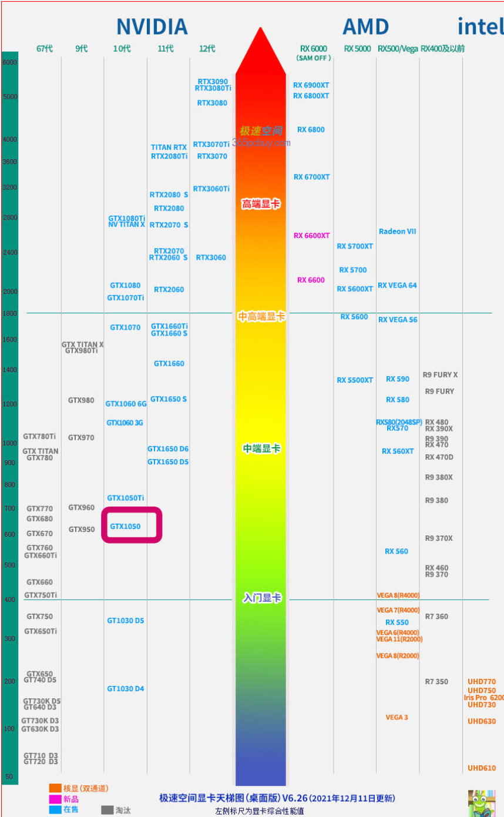Click the GTX1650 S label
This screenshot has height=817, width=504.
point(169,399)
